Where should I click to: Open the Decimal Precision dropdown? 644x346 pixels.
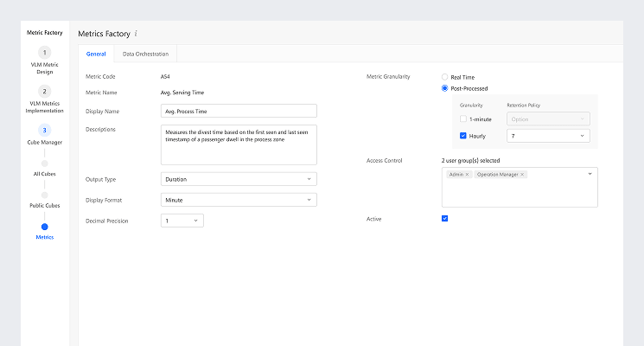(x=182, y=221)
